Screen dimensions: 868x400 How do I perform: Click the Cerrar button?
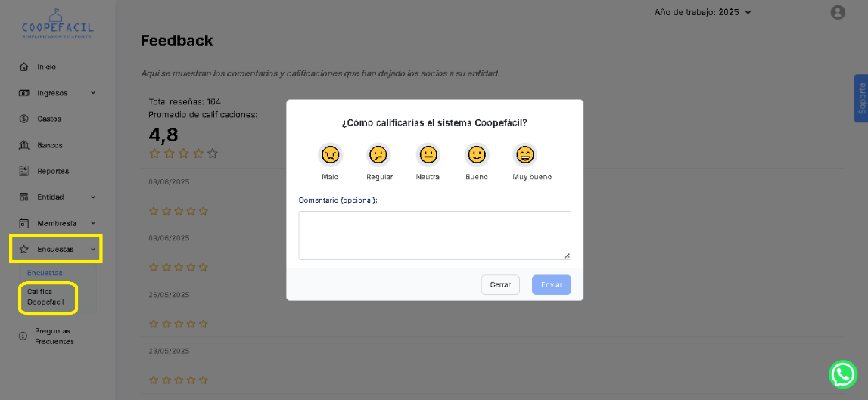pos(500,285)
